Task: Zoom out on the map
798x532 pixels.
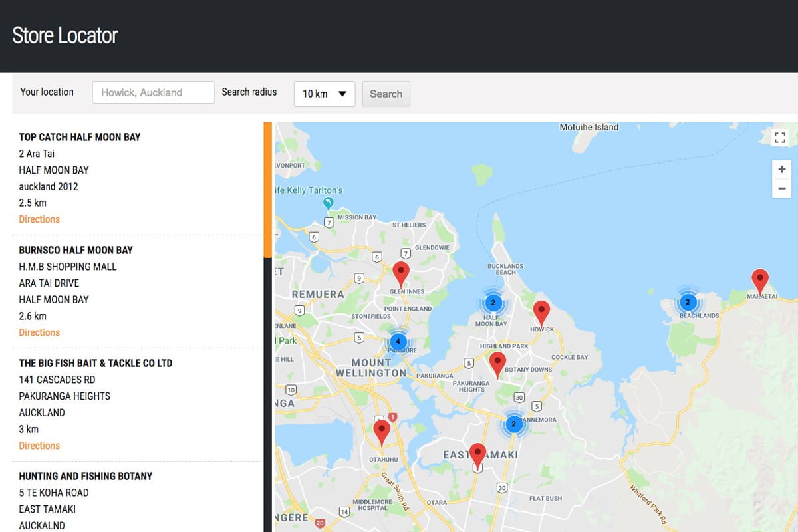Action: (x=781, y=189)
